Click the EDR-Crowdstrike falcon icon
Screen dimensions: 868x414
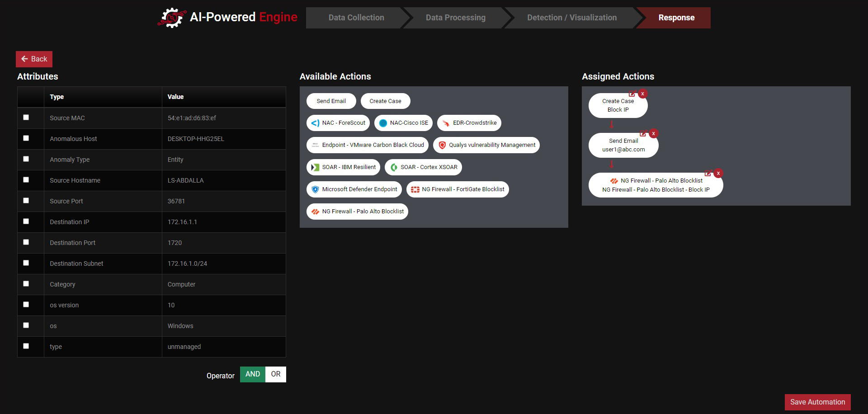pos(446,123)
